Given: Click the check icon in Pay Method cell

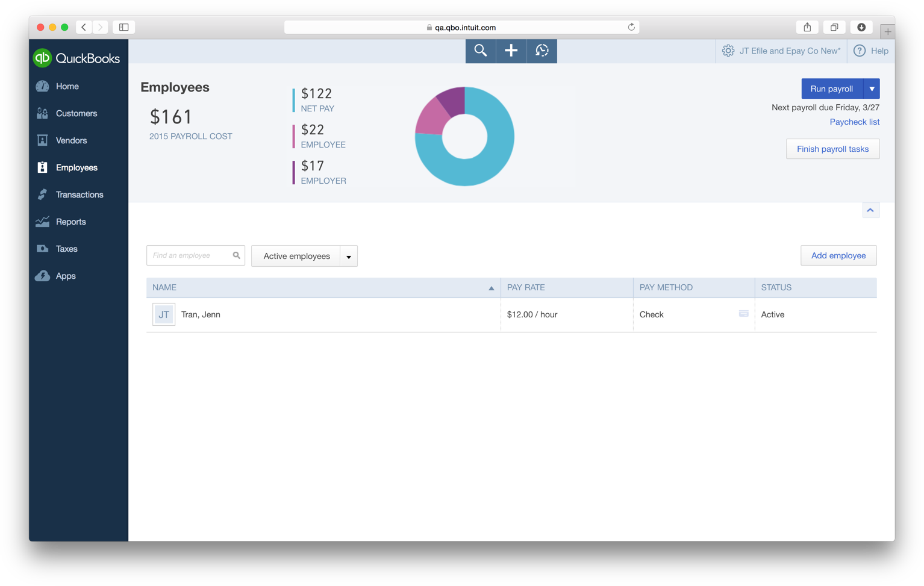Looking at the screenshot, I should (x=744, y=314).
